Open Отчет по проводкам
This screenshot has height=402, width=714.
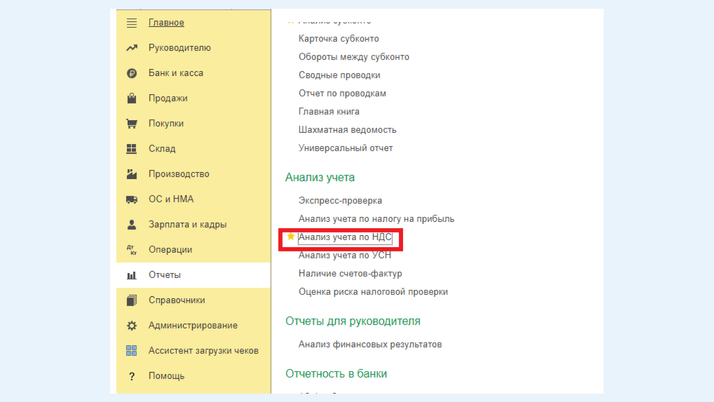click(x=342, y=93)
